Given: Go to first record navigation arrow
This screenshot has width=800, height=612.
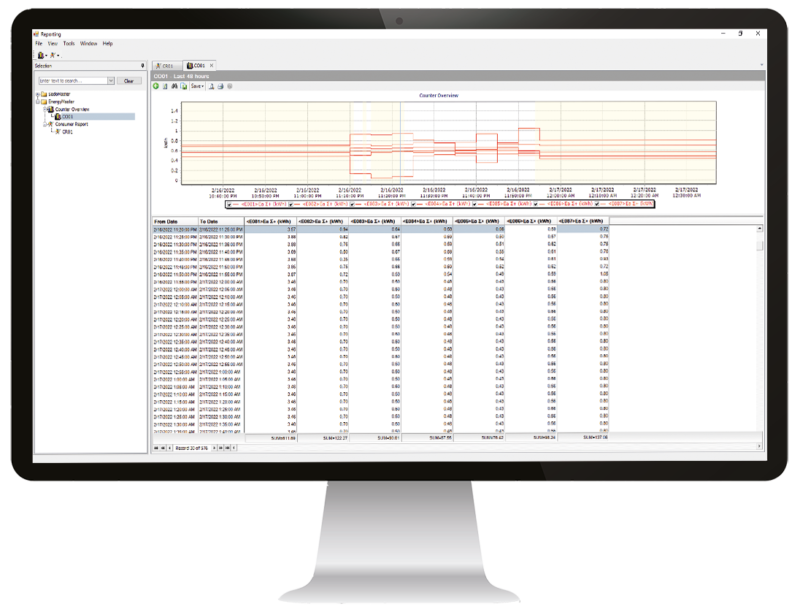Looking at the screenshot, I should (x=156, y=448).
